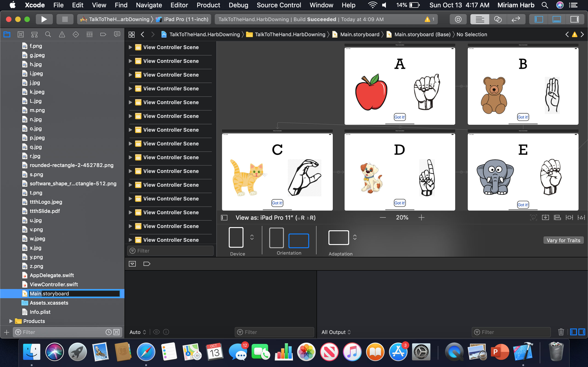This screenshot has height=367, width=588.
Task: Click the Stop build button
Action: (x=65, y=19)
